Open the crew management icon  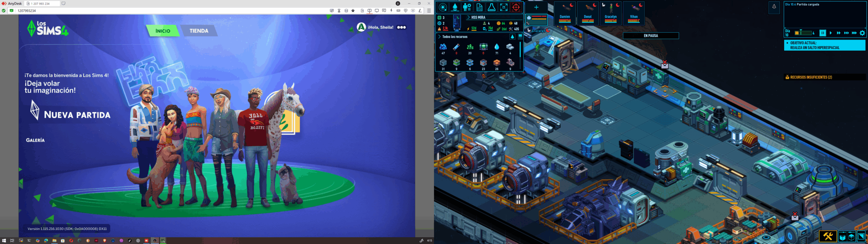click(x=467, y=7)
